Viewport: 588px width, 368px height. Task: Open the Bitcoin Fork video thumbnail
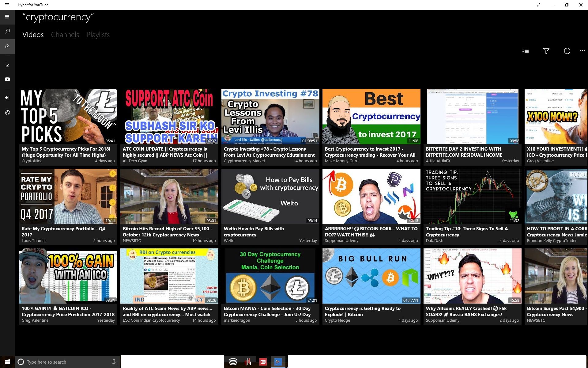[x=371, y=196]
